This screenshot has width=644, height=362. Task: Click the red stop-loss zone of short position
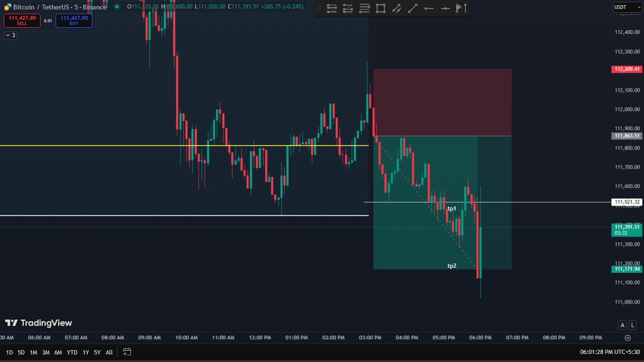pos(442,102)
